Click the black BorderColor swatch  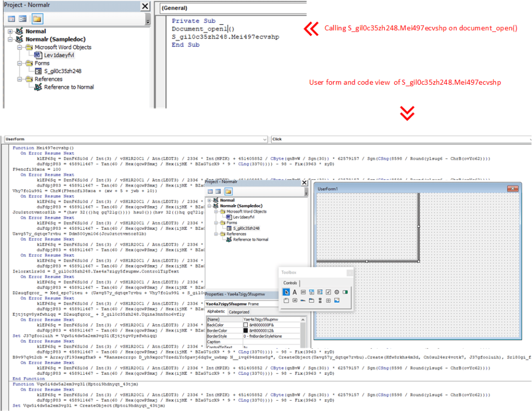tap(246, 330)
